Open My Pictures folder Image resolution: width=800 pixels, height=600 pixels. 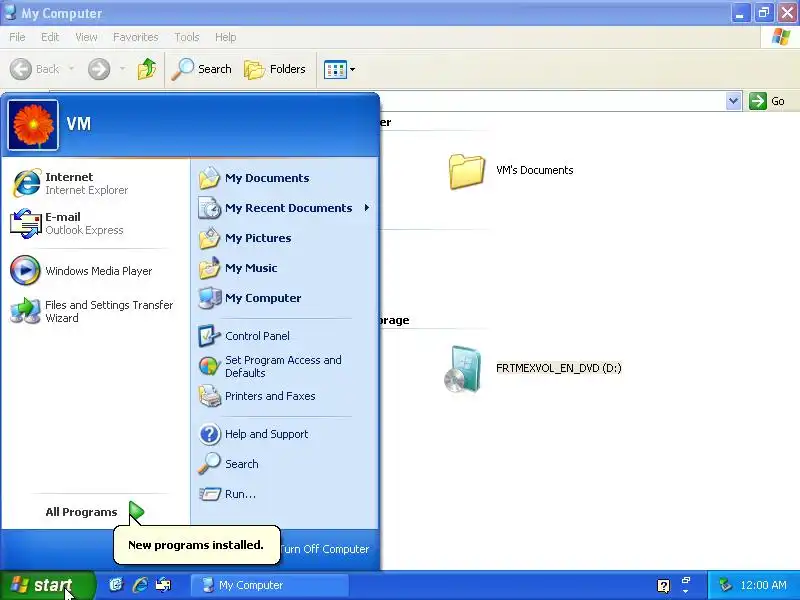point(284,238)
